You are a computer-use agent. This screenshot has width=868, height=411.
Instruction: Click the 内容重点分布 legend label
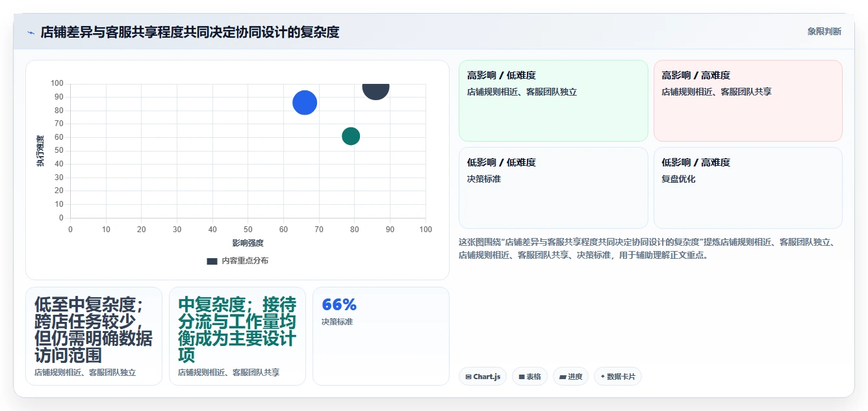click(x=245, y=261)
